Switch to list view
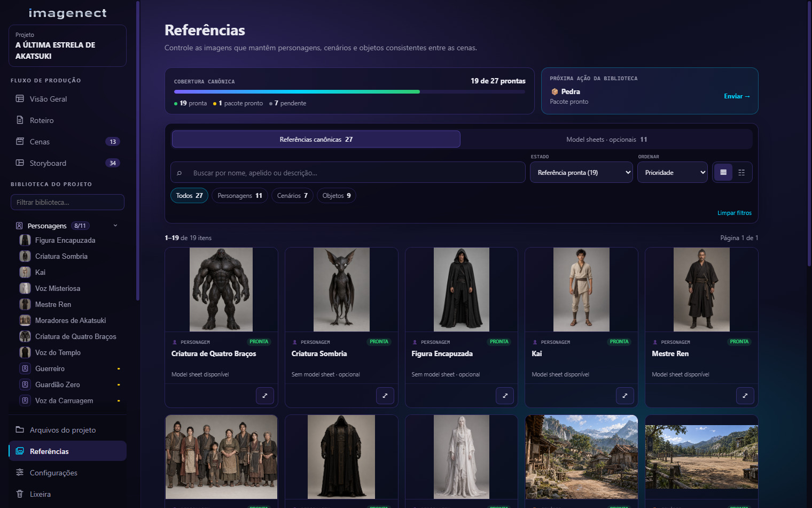This screenshot has height=508, width=812. click(x=741, y=172)
